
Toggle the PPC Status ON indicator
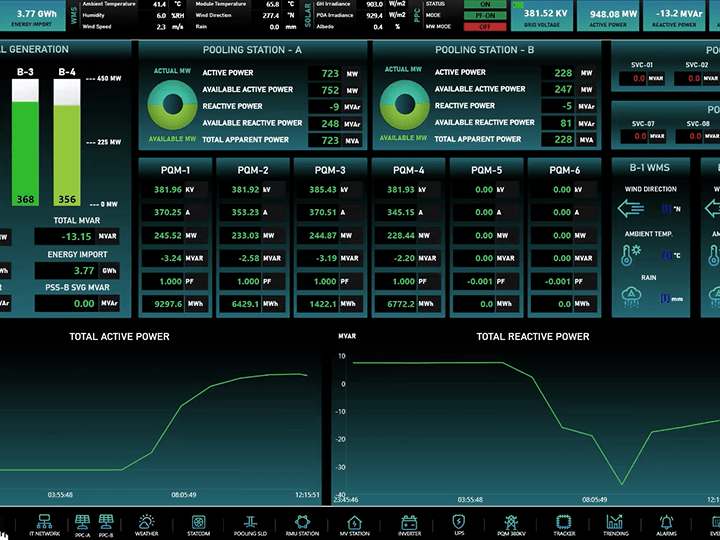click(x=485, y=5)
